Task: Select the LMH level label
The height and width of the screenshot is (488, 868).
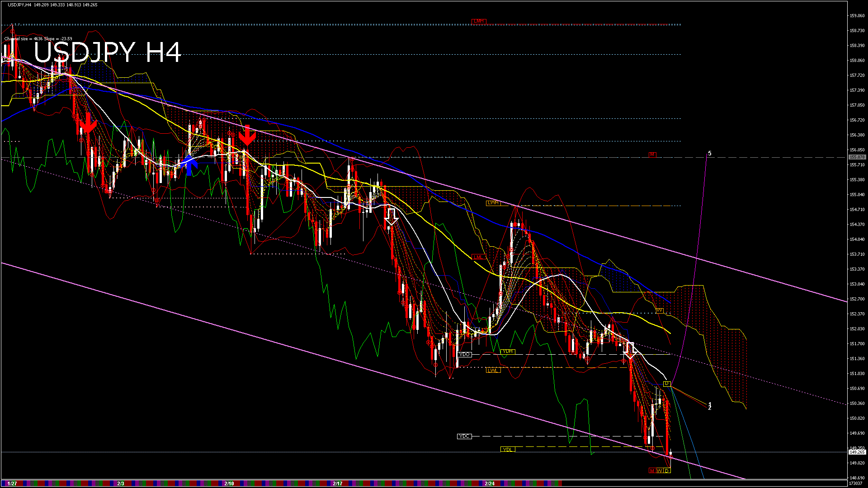Action: (479, 21)
